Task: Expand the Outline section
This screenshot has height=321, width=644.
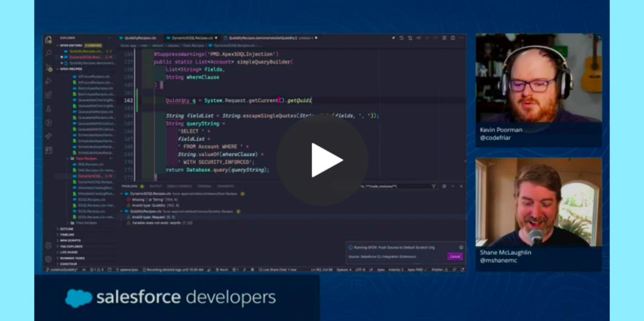Action: [67, 229]
